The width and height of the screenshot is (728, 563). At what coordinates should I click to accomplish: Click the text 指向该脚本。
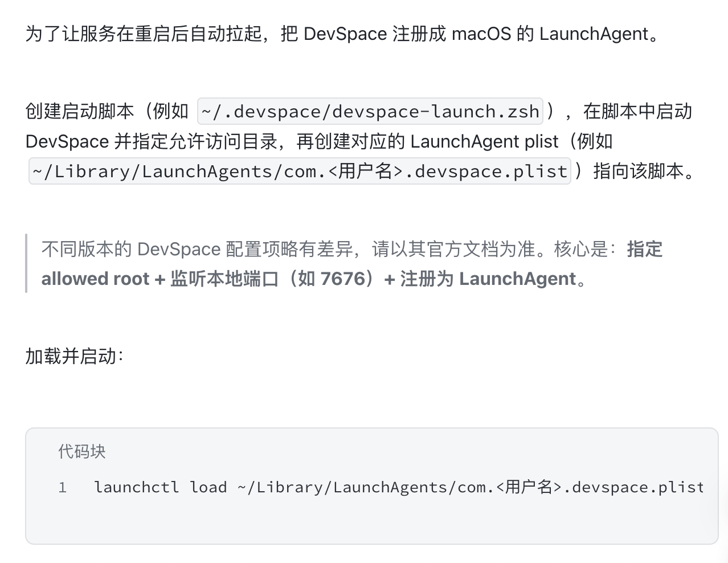coord(644,171)
